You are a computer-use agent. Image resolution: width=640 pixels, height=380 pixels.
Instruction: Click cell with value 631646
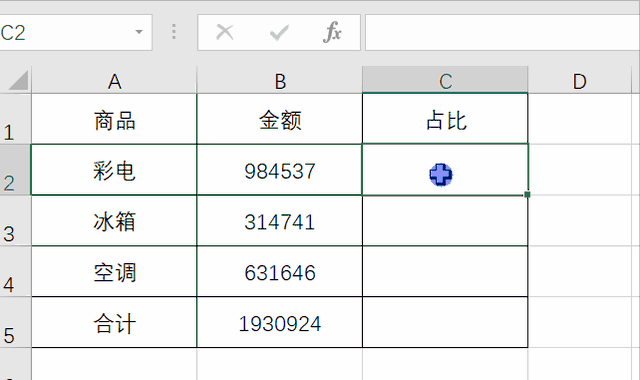pos(280,272)
